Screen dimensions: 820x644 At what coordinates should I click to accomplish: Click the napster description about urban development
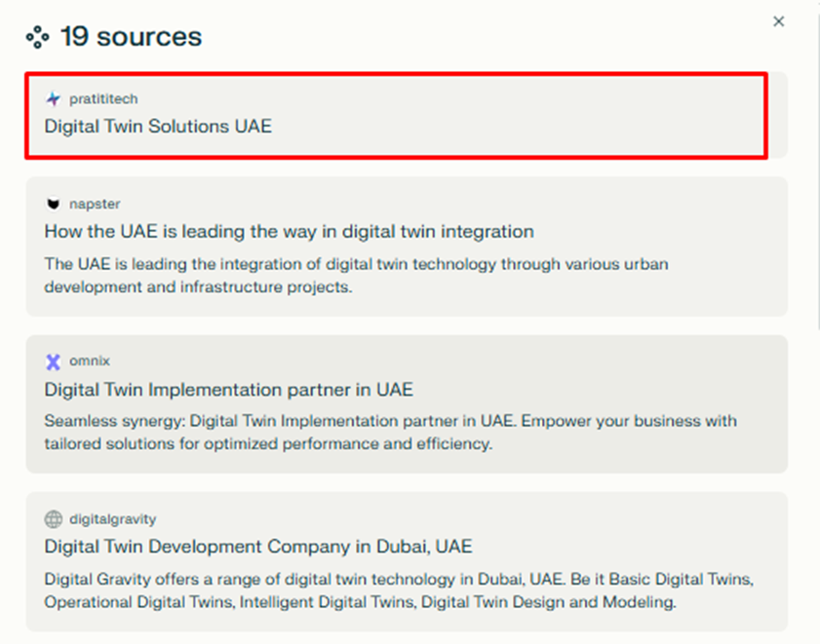click(356, 276)
